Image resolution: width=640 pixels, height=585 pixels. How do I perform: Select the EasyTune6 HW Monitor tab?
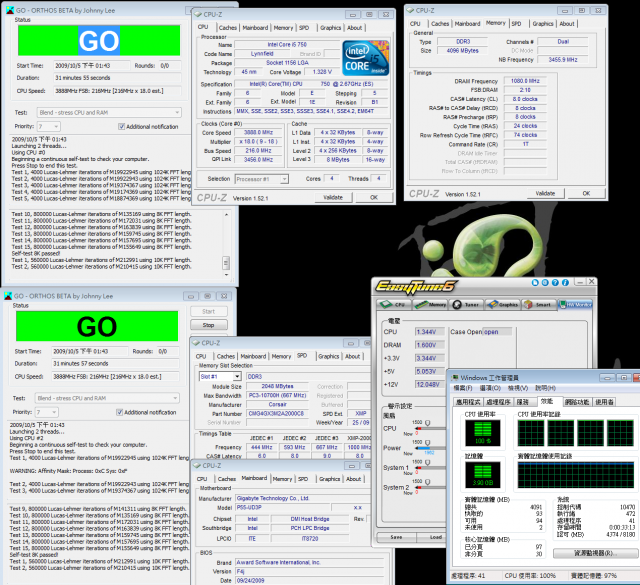(x=575, y=305)
